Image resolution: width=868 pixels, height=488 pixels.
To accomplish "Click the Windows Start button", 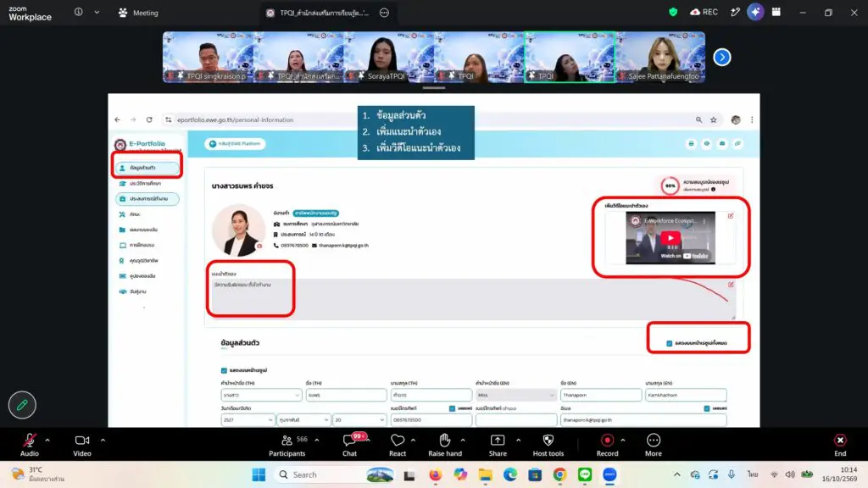I will (259, 474).
